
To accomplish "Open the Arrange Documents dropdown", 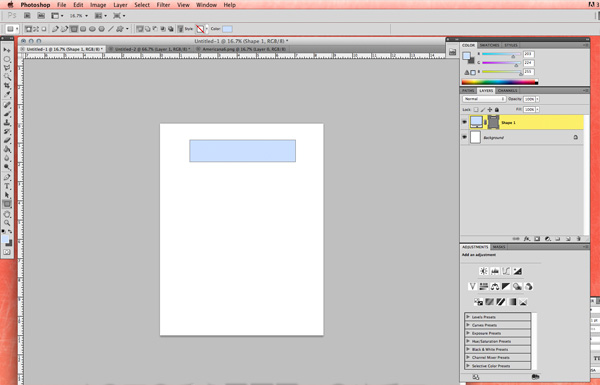I will (x=101, y=16).
